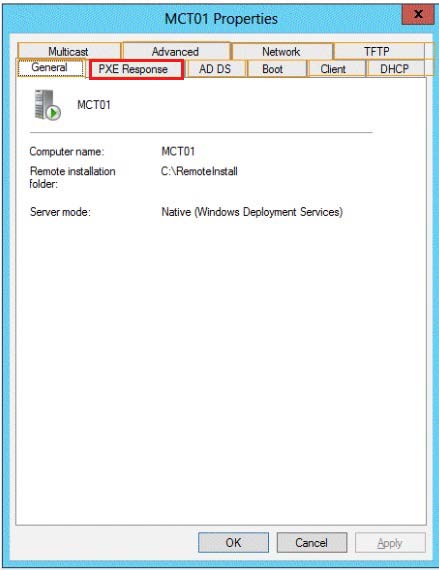Image resolution: width=439 pixels, height=570 pixels.
Task: Click the MCT01 label beside the server icon
Action: (x=94, y=105)
